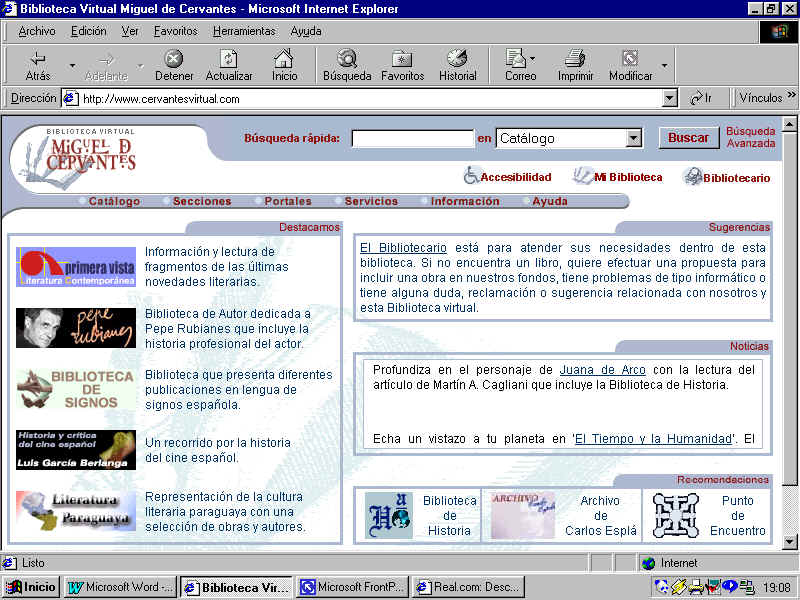Follow the Juana de Arco link
Image resolution: width=800 pixels, height=600 pixels.
[602, 370]
